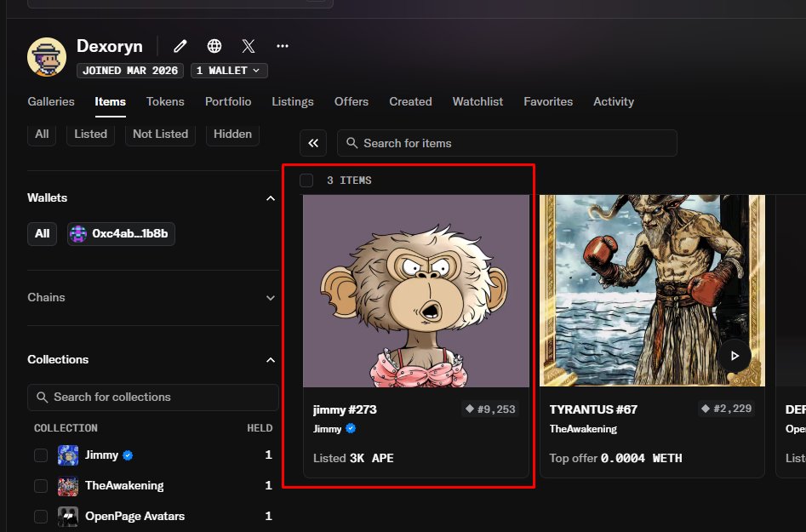
Task: Select the Listed status filter
Action: [x=90, y=134]
